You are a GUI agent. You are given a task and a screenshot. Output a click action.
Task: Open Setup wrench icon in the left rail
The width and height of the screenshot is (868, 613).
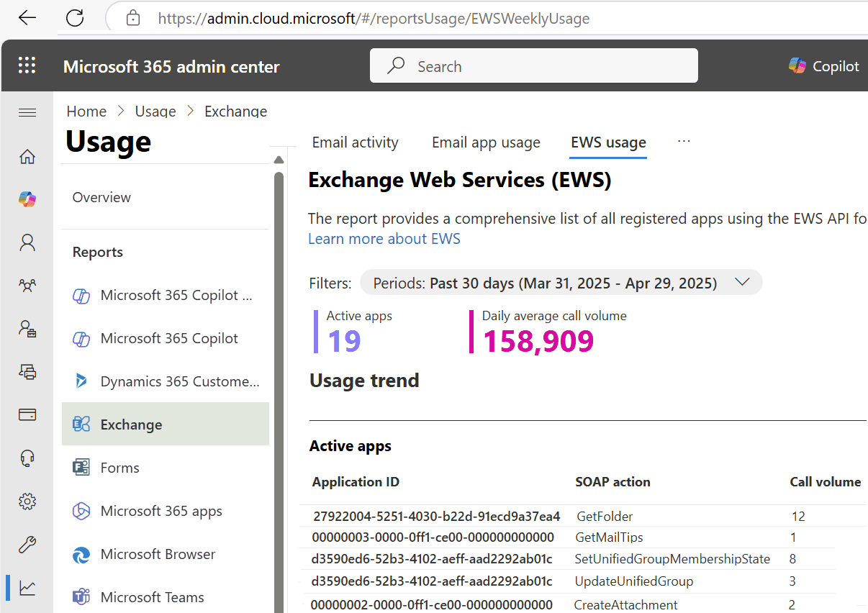[x=27, y=545]
